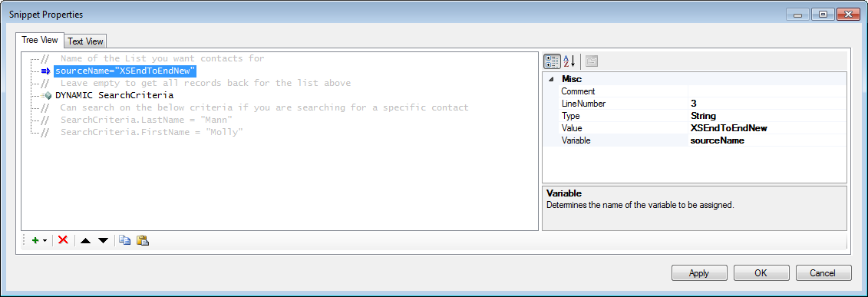Select the SearchCriteria.LastName comment line

pos(146,120)
